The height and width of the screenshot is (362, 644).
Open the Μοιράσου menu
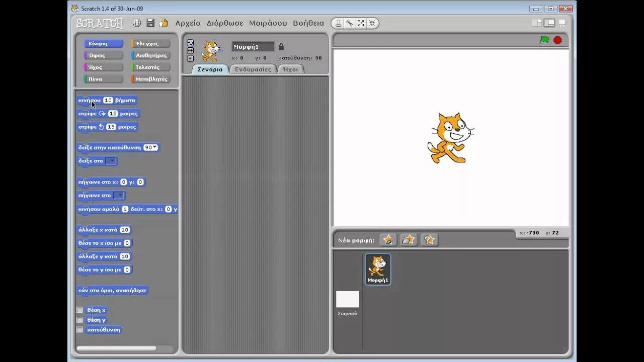[x=268, y=23]
